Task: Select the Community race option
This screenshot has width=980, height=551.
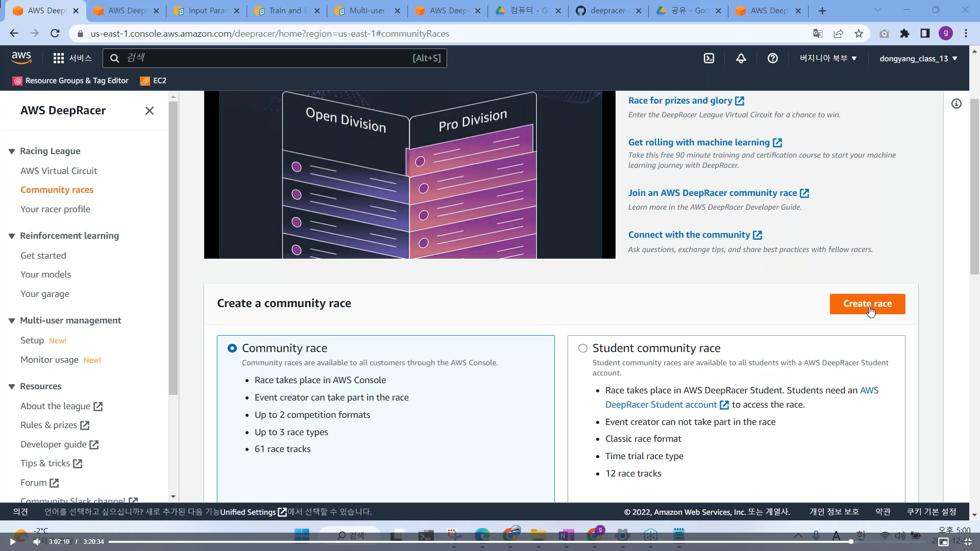Action: point(232,348)
